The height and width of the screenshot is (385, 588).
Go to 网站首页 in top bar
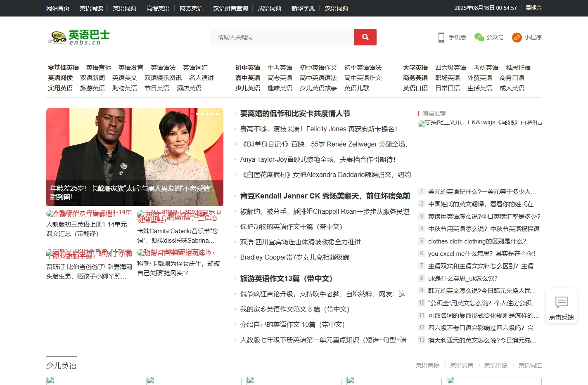coord(58,8)
